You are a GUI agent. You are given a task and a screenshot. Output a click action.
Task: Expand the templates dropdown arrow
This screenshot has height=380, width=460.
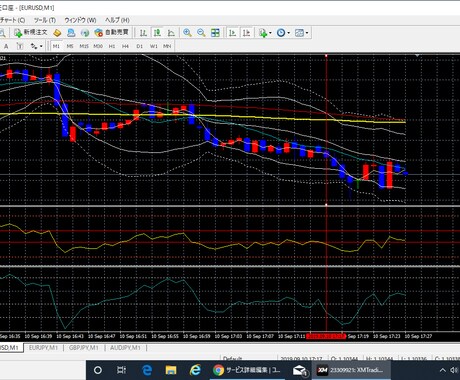click(307, 33)
